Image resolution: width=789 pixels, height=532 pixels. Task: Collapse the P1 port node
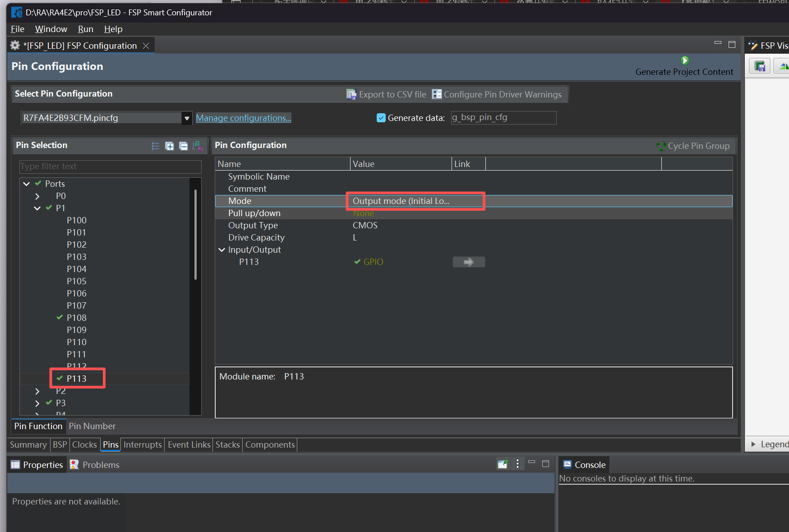click(37, 208)
